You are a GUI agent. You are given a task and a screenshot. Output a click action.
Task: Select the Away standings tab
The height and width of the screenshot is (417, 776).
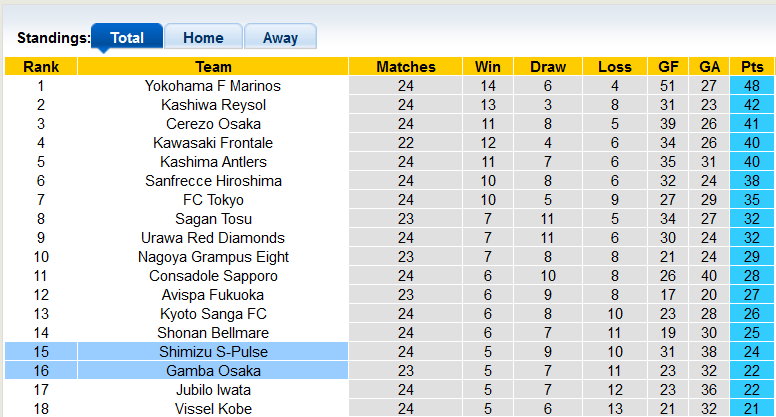(280, 38)
